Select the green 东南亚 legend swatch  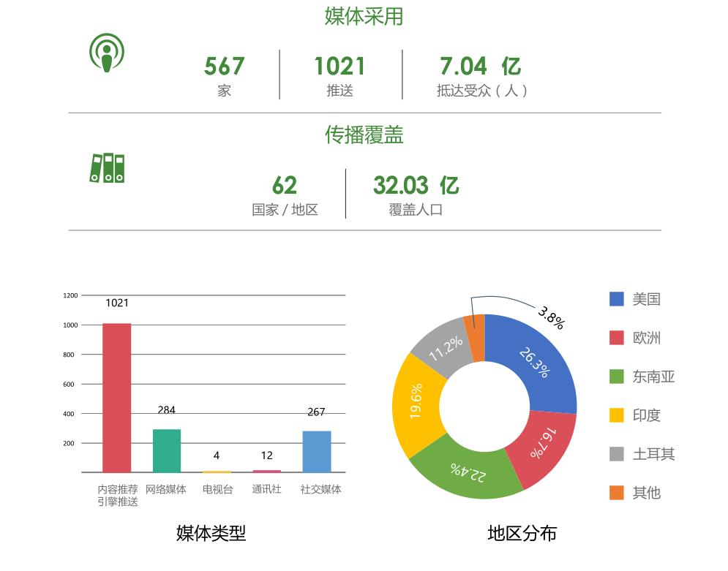coord(616,377)
